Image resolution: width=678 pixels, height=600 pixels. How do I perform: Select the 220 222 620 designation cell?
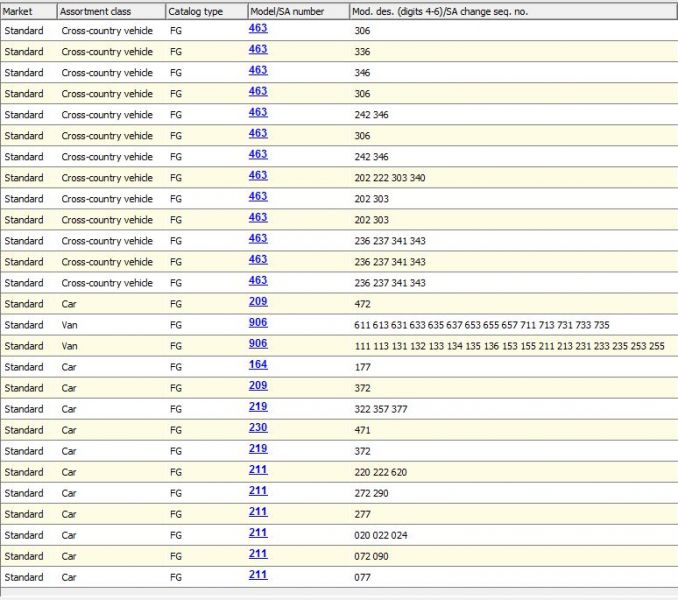(x=381, y=472)
